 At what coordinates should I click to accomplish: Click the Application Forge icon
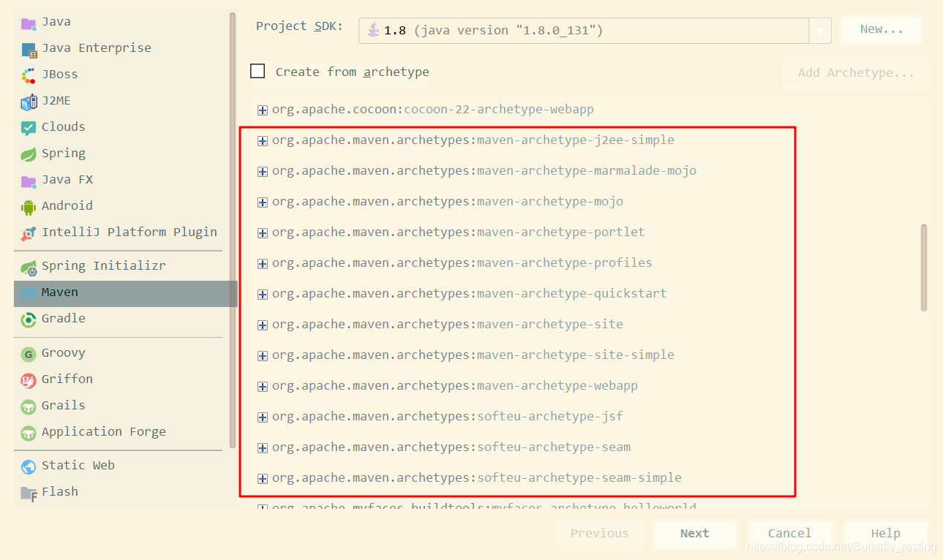[x=29, y=433]
